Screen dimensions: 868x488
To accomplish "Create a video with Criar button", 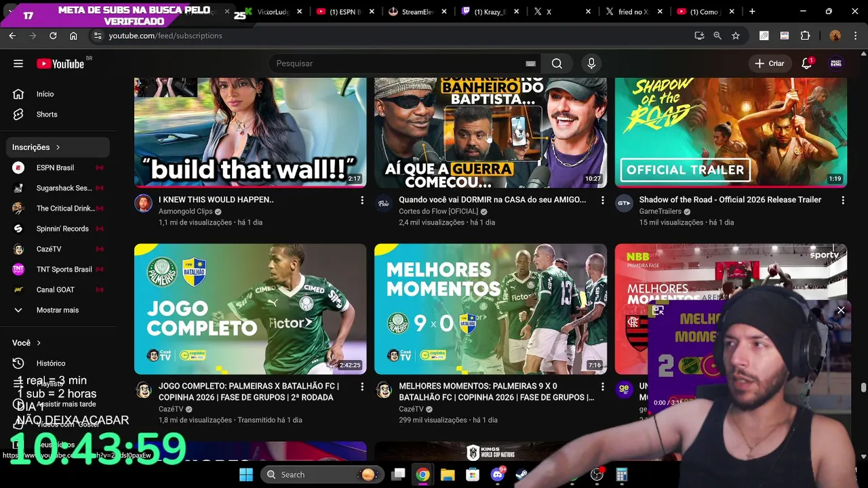I will [x=770, y=64].
